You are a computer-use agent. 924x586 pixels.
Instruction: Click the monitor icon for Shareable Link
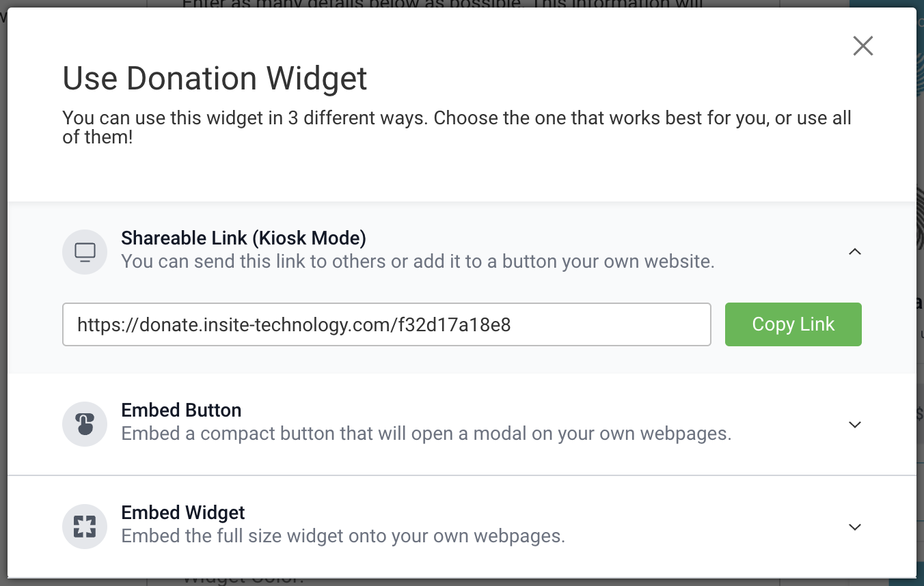click(x=85, y=252)
